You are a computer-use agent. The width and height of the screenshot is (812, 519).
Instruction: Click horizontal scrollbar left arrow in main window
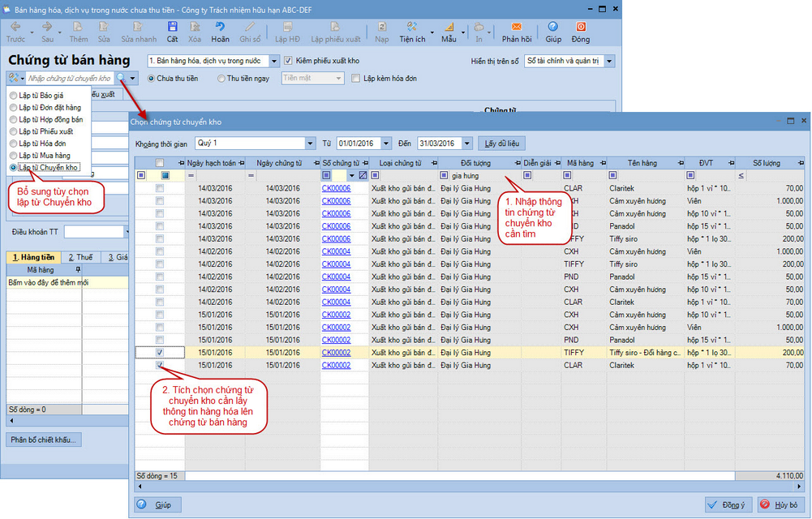click(11, 421)
